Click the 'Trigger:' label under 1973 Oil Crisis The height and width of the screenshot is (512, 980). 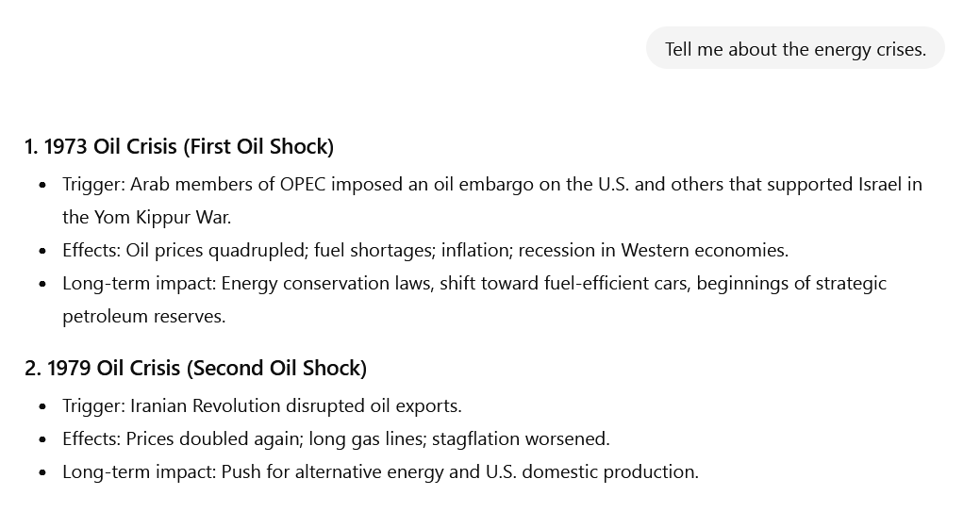(93, 184)
